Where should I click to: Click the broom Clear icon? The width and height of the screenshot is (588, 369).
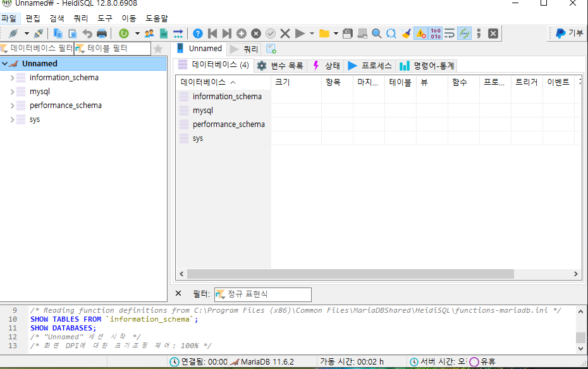[406, 33]
